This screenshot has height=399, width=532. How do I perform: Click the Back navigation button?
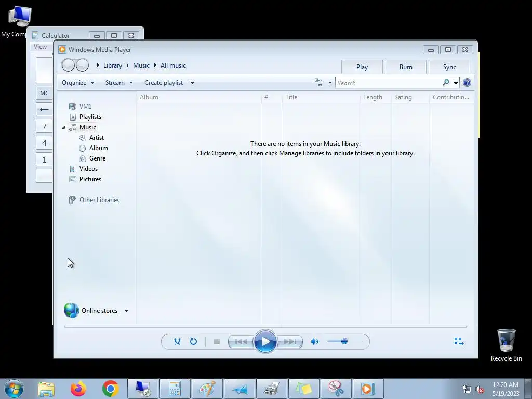point(68,65)
